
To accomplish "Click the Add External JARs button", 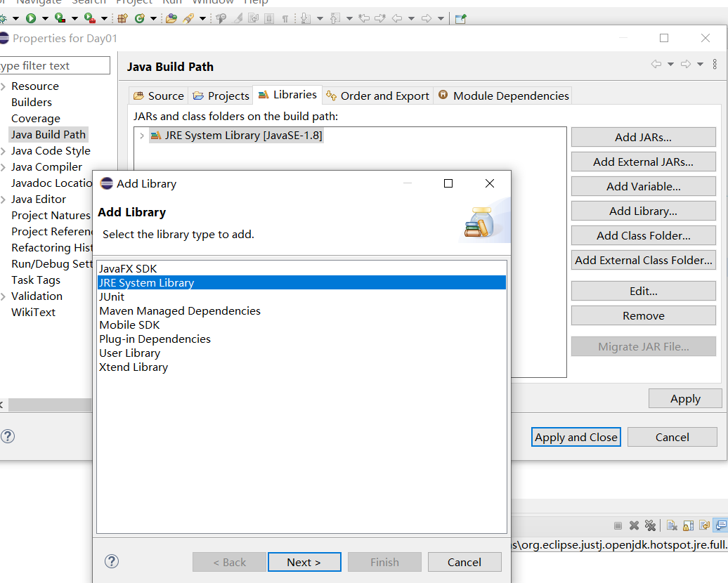I will click(x=643, y=162).
